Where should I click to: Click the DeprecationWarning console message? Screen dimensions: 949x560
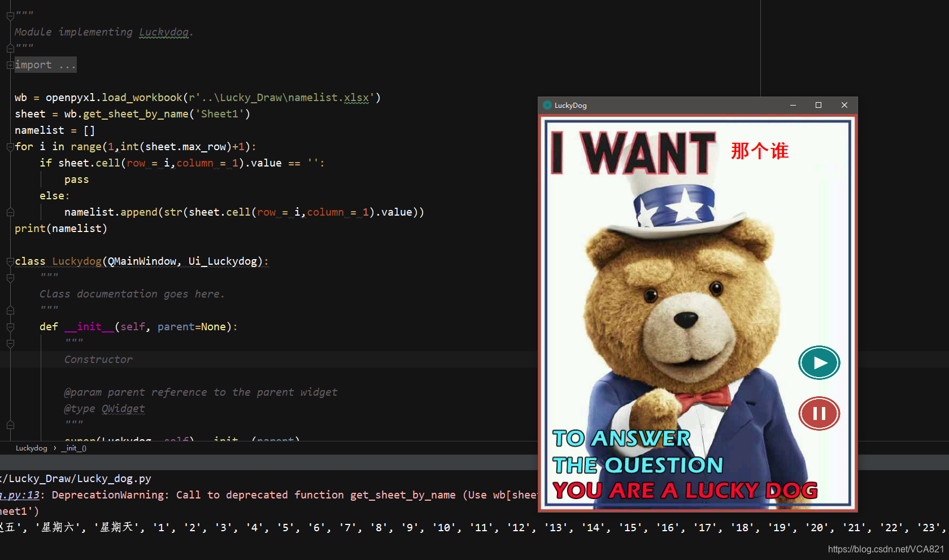(294, 495)
